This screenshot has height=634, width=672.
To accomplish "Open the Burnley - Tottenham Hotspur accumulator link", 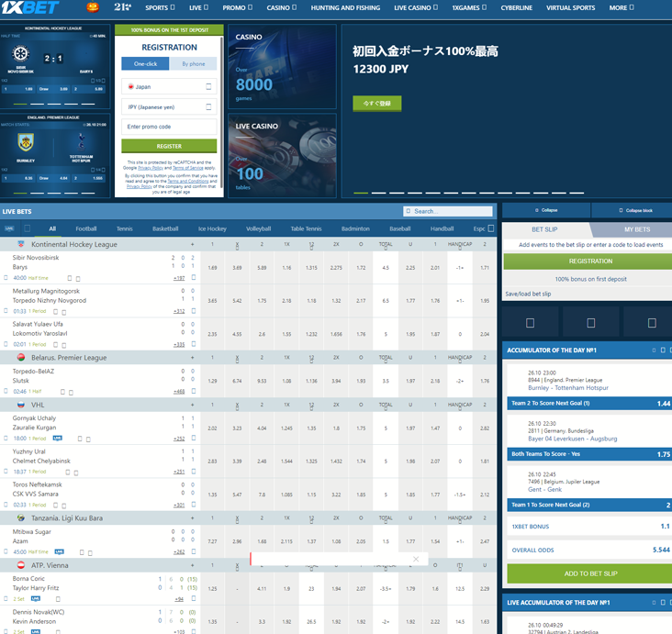I will tap(568, 388).
